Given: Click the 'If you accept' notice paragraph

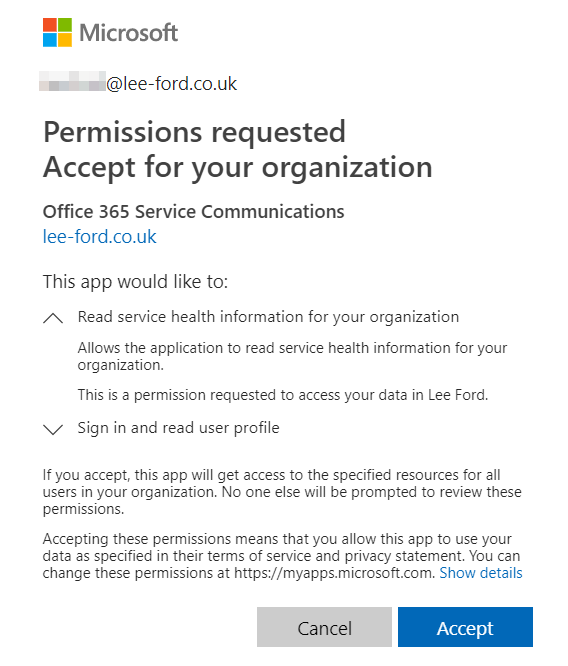Looking at the screenshot, I should coord(282,492).
